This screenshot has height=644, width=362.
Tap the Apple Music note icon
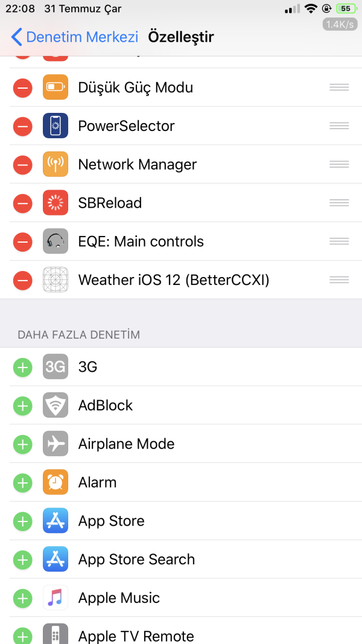[x=56, y=598]
